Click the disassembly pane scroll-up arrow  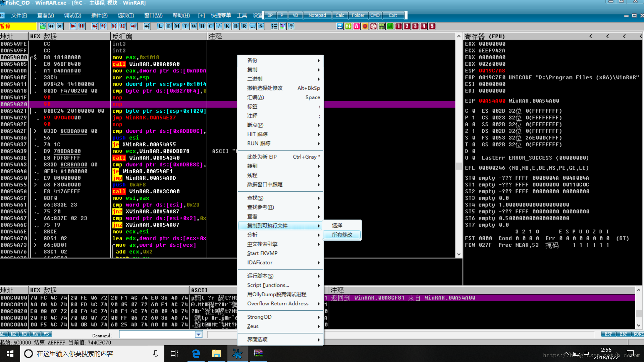click(459, 36)
